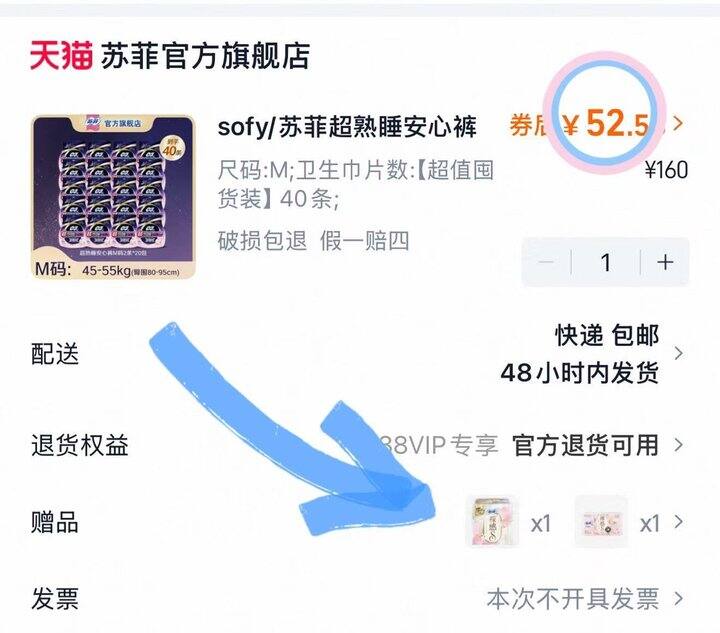Tap the product title sofy/苏菲超熟睡安心裤
The height and width of the screenshot is (633, 720).
click(x=347, y=127)
